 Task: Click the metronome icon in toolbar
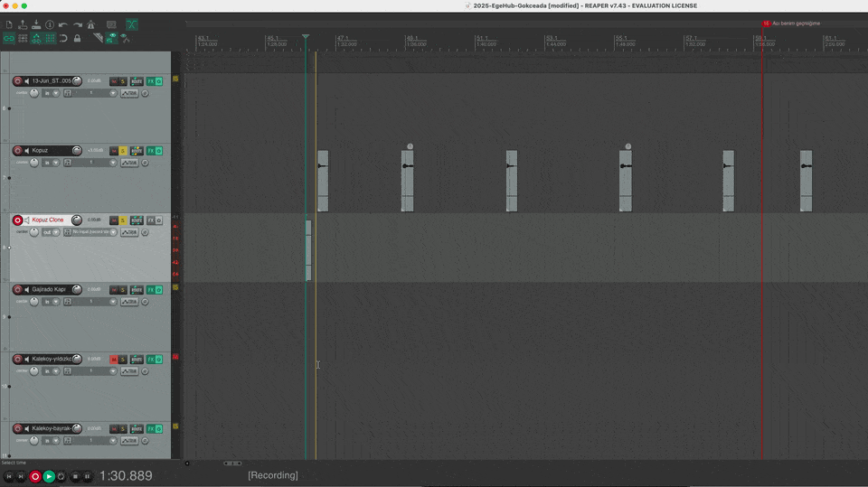[x=90, y=24]
